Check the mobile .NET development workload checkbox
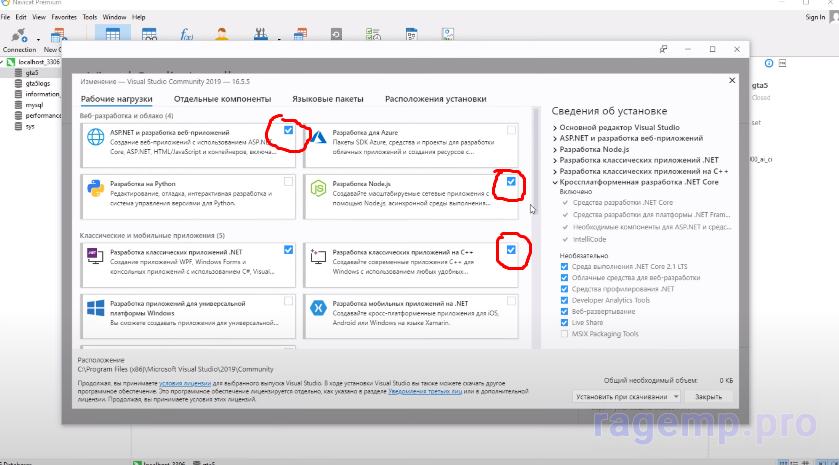839x465 pixels. pos(511,301)
